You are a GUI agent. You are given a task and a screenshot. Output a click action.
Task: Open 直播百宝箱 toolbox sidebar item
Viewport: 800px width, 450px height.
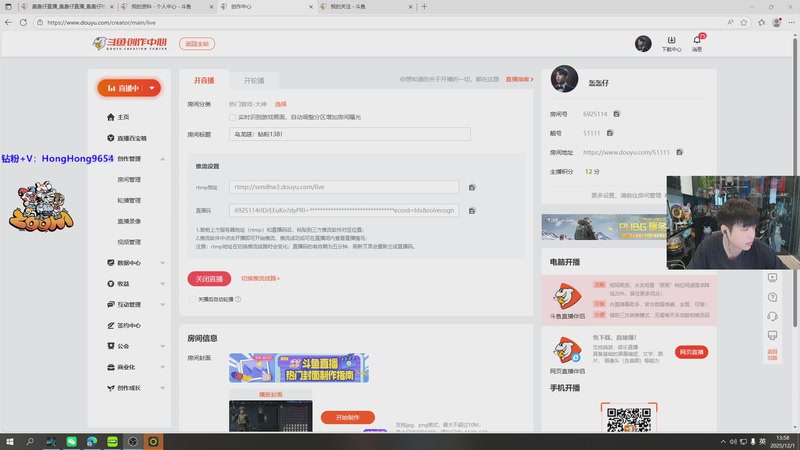(129, 138)
